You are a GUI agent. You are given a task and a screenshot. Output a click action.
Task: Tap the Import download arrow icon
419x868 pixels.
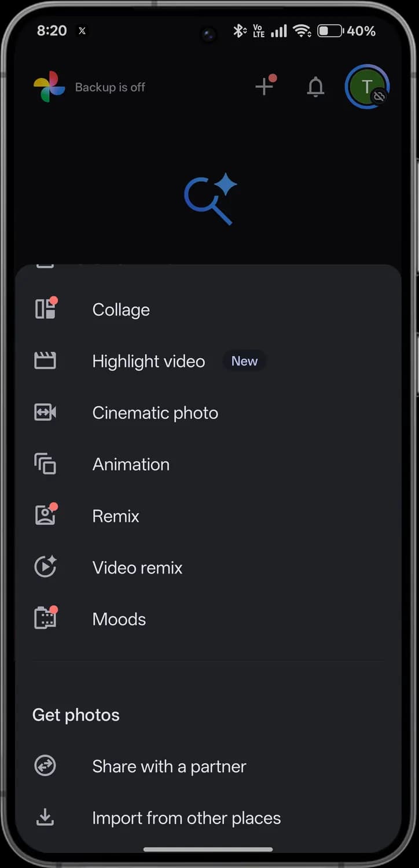[45, 818]
